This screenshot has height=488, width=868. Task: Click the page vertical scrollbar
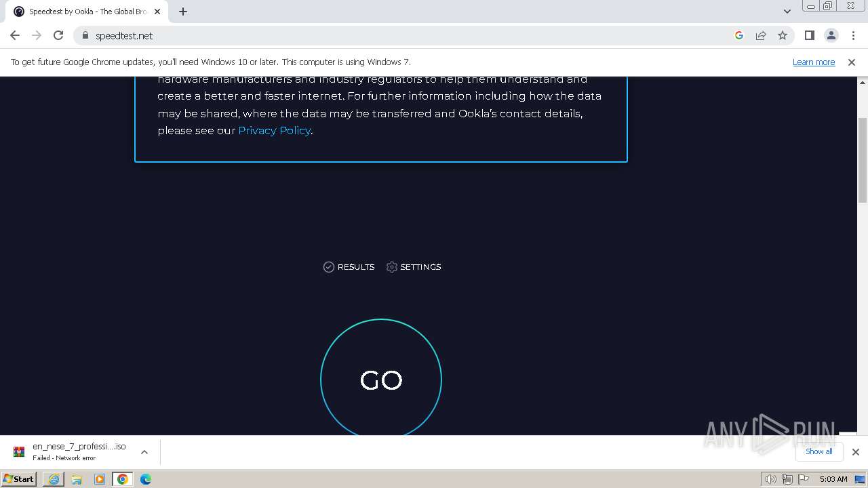coord(863,160)
